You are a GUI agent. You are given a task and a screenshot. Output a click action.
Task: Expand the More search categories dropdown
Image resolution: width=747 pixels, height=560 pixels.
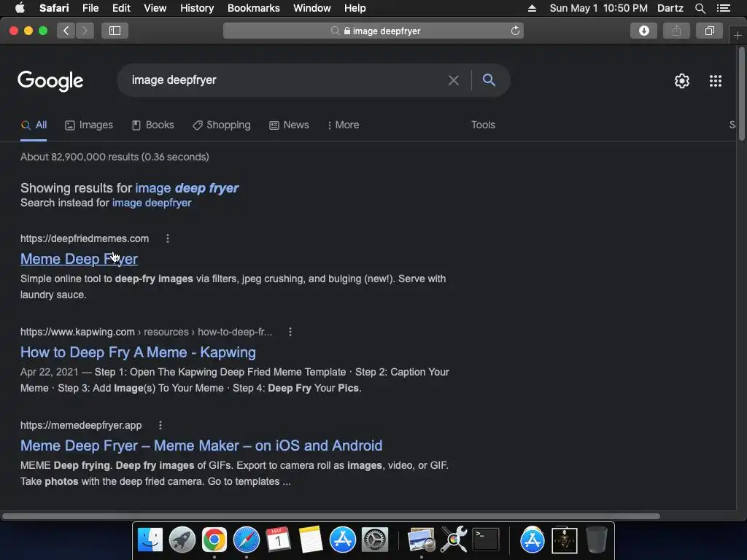344,125
